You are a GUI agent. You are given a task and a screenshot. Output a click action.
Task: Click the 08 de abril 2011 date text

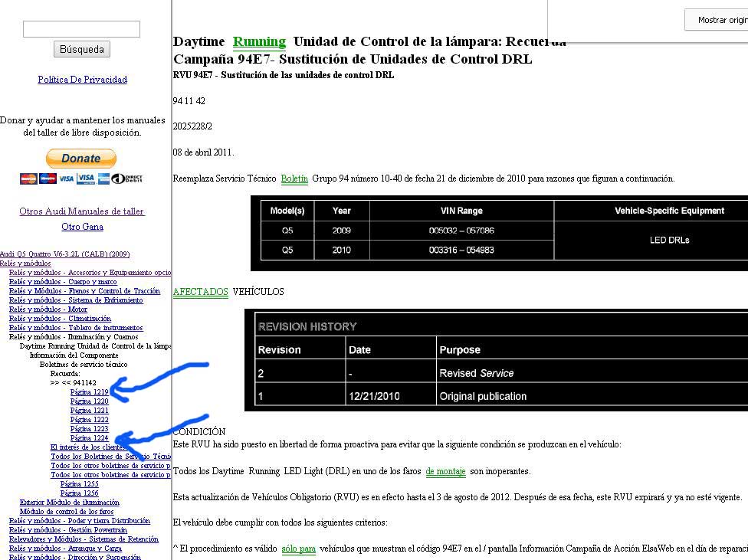(x=203, y=152)
